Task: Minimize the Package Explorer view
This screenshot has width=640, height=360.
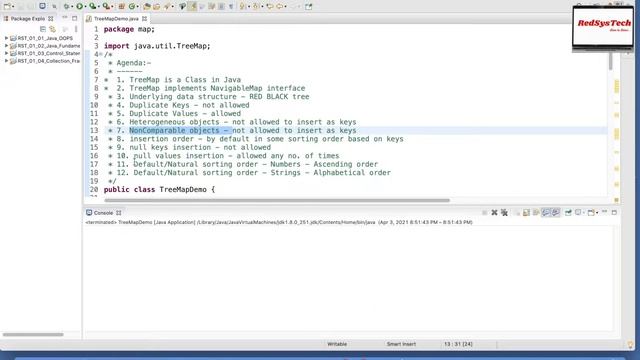Action: [64, 18]
